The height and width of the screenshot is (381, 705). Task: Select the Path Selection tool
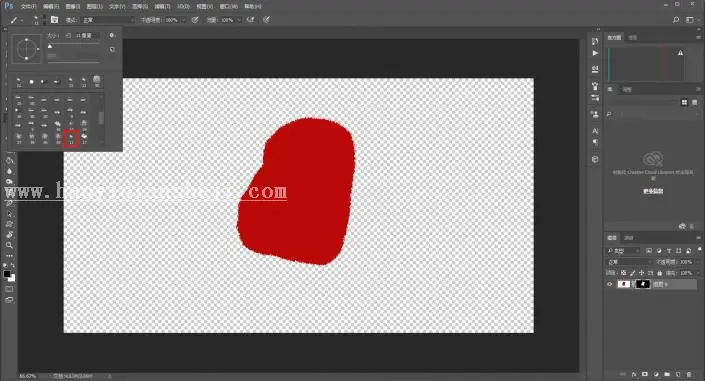coord(9,213)
